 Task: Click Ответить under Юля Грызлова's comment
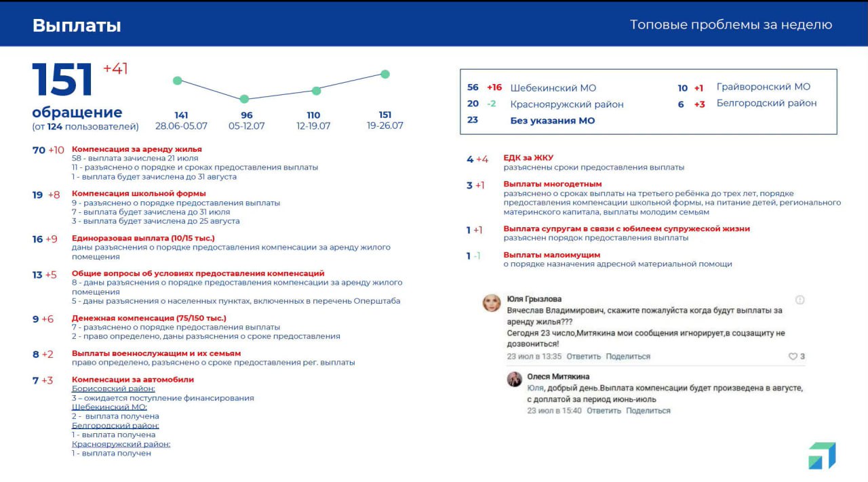(584, 357)
